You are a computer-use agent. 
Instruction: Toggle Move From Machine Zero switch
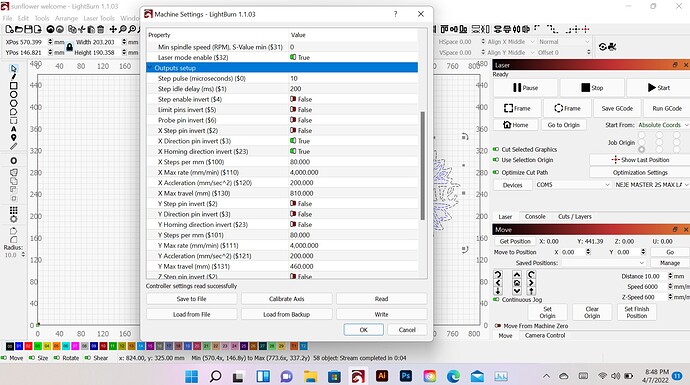point(498,326)
